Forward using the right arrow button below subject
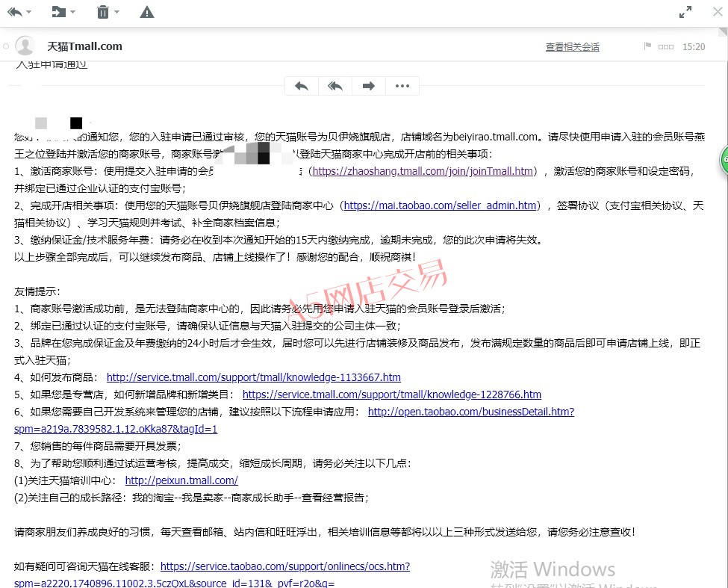 (369, 86)
